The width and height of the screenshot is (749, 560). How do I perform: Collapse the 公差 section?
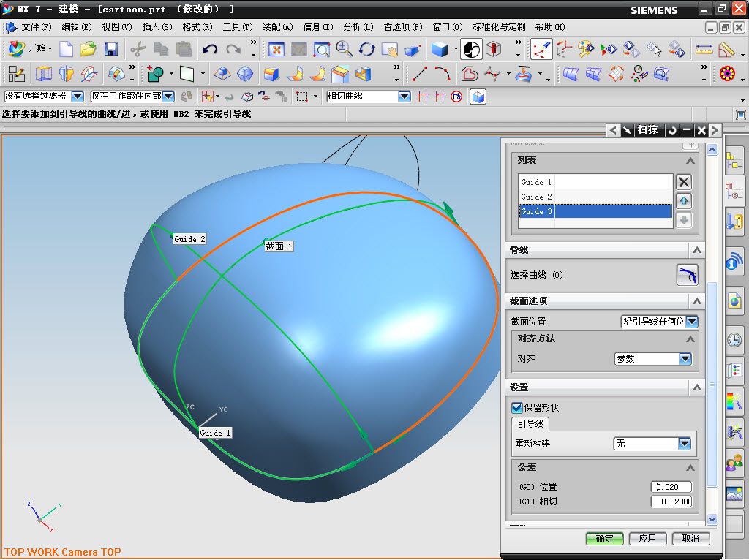click(690, 467)
